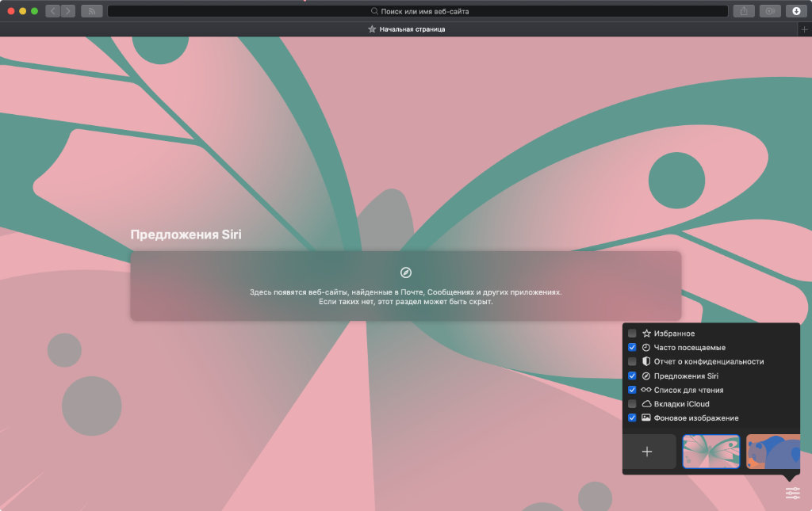Click the search or website address field
The width and height of the screenshot is (812, 511).
tap(417, 11)
